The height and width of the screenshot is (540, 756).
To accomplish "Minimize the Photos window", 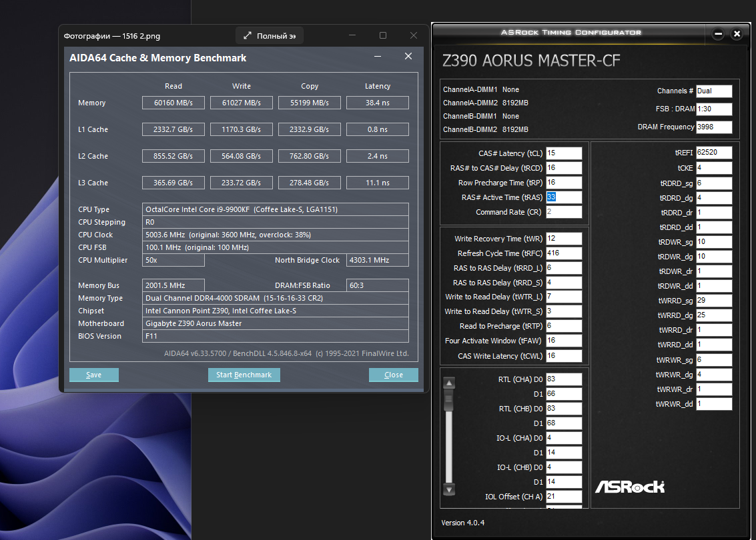I will [x=352, y=35].
